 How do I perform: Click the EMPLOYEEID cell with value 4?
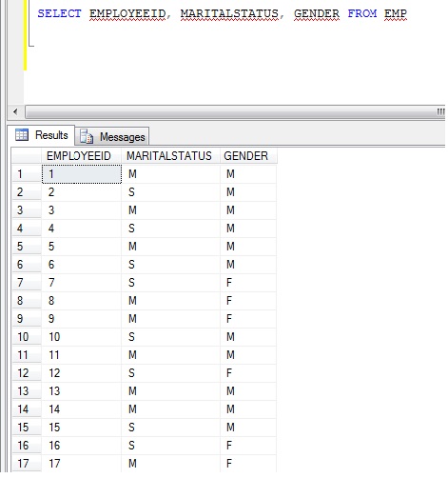(82, 229)
